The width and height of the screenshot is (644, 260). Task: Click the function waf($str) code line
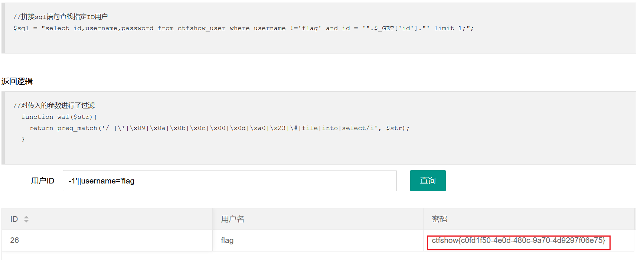pyautogui.click(x=59, y=117)
